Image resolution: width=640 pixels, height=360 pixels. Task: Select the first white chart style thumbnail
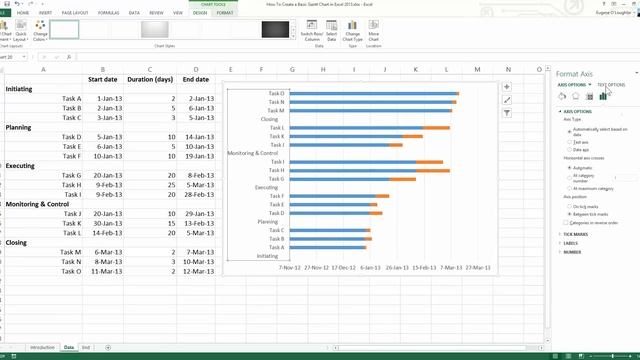64,30
